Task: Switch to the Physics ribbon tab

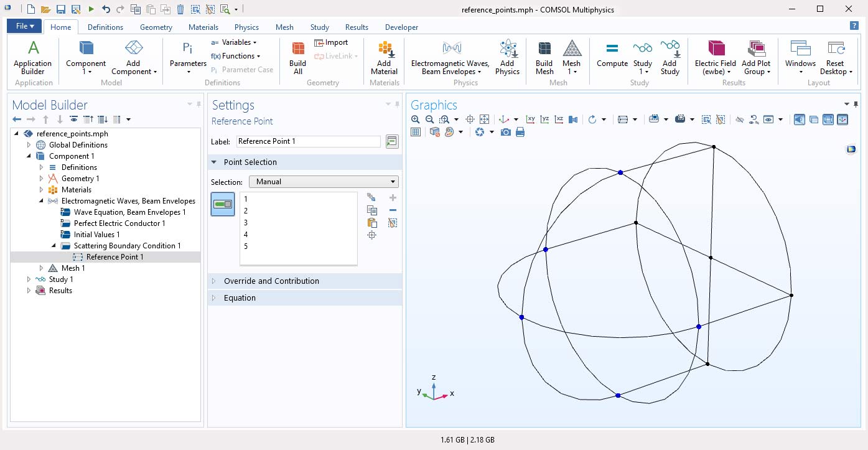Action: 246,27
